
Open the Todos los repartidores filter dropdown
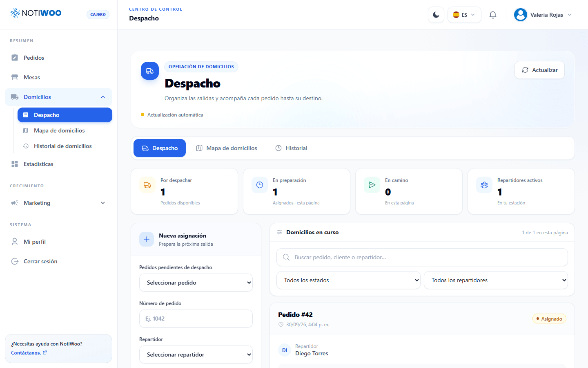(x=496, y=280)
